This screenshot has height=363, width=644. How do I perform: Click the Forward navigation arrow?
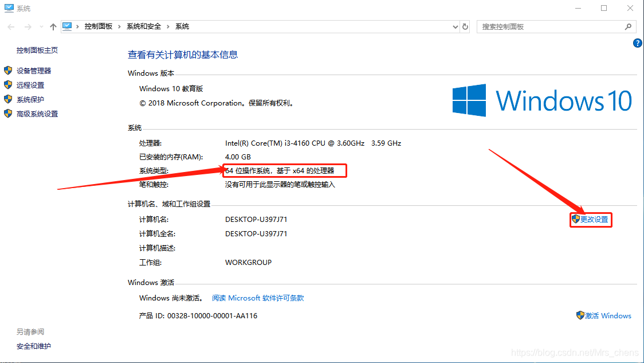tap(28, 27)
